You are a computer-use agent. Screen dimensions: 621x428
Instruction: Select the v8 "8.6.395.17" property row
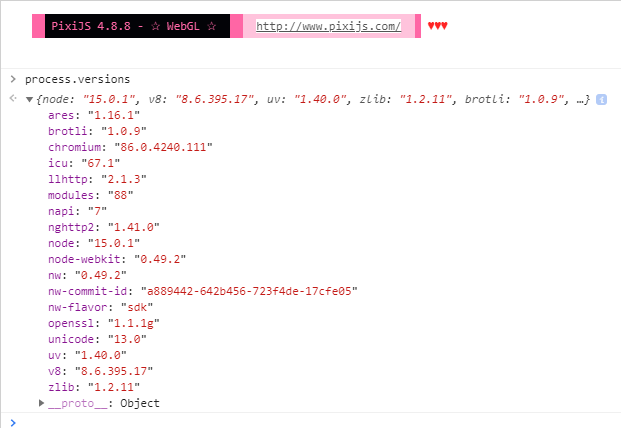101,371
